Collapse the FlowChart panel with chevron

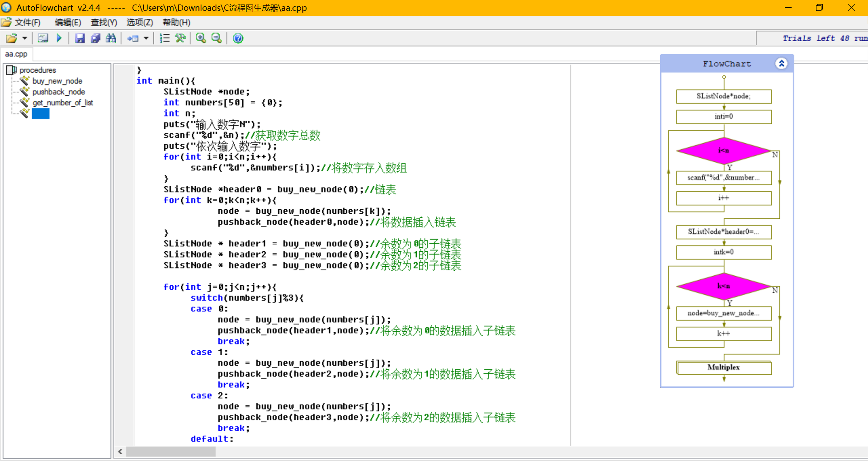pyautogui.click(x=781, y=64)
